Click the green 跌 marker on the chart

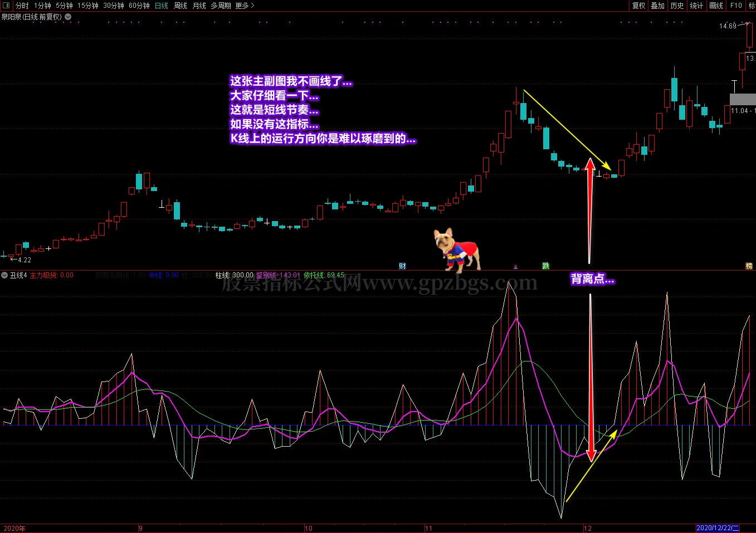pos(546,266)
